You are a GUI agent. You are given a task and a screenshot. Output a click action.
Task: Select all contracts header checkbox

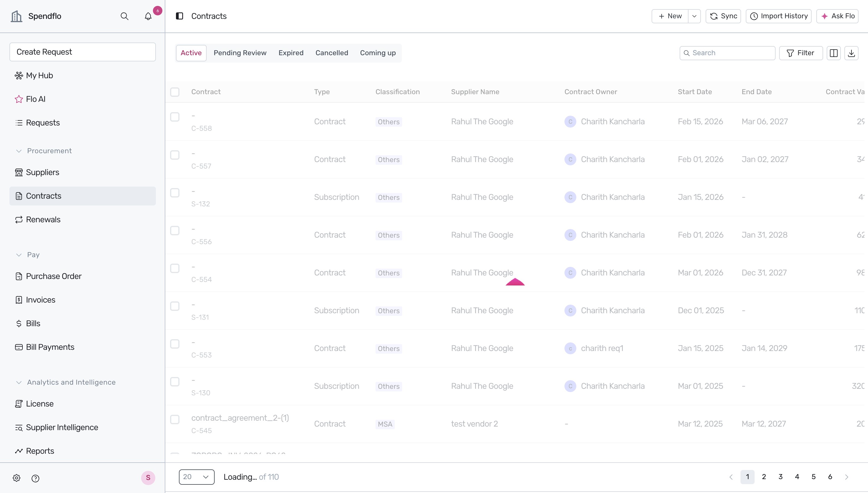(x=175, y=92)
